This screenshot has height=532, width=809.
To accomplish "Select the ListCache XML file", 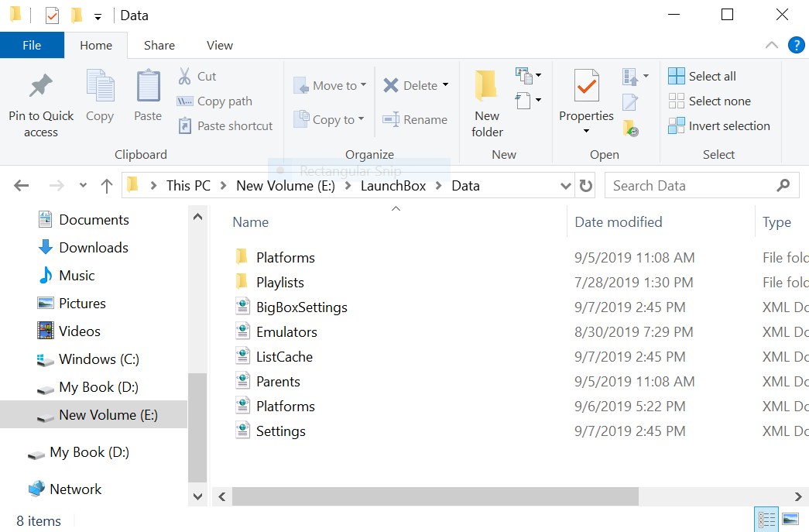I will click(x=274, y=356).
